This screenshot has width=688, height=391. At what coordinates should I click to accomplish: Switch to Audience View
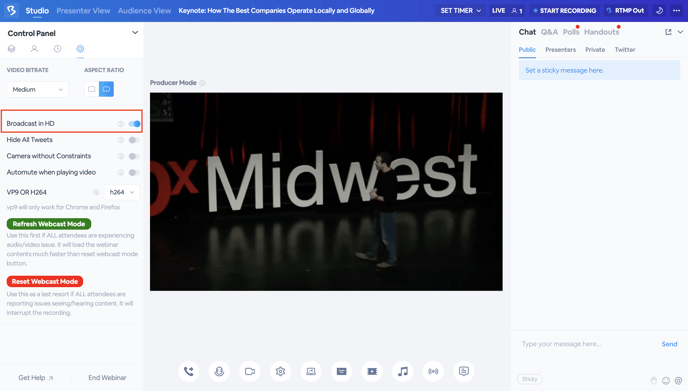[x=144, y=11]
